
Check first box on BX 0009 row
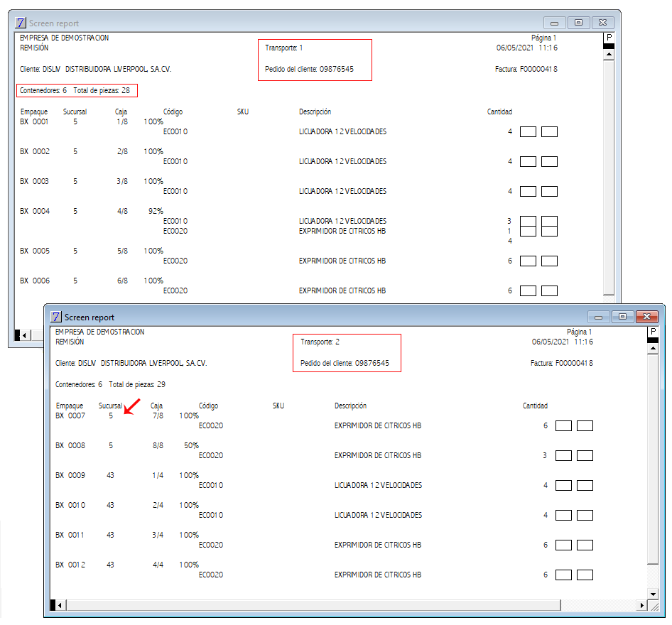(x=563, y=485)
